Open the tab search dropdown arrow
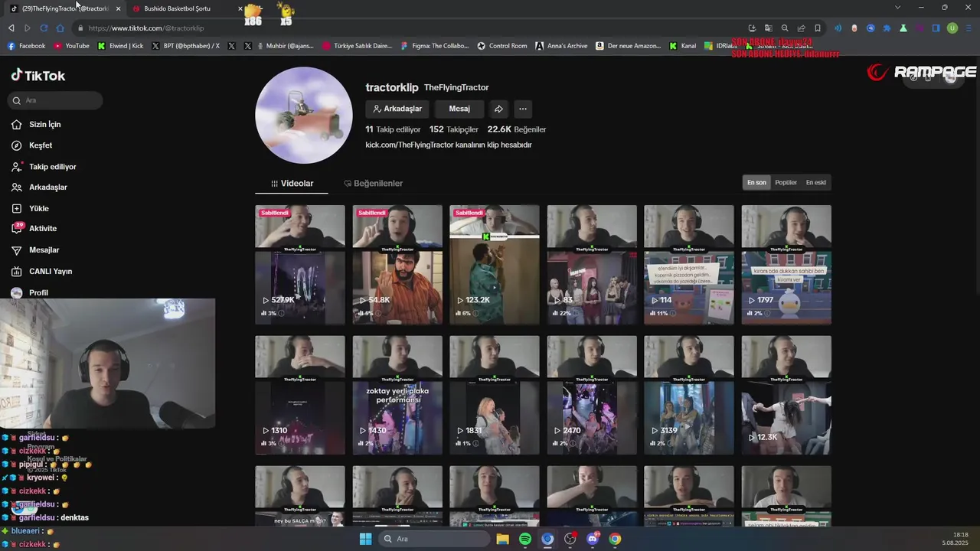This screenshot has height=551, width=980. [x=897, y=8]
